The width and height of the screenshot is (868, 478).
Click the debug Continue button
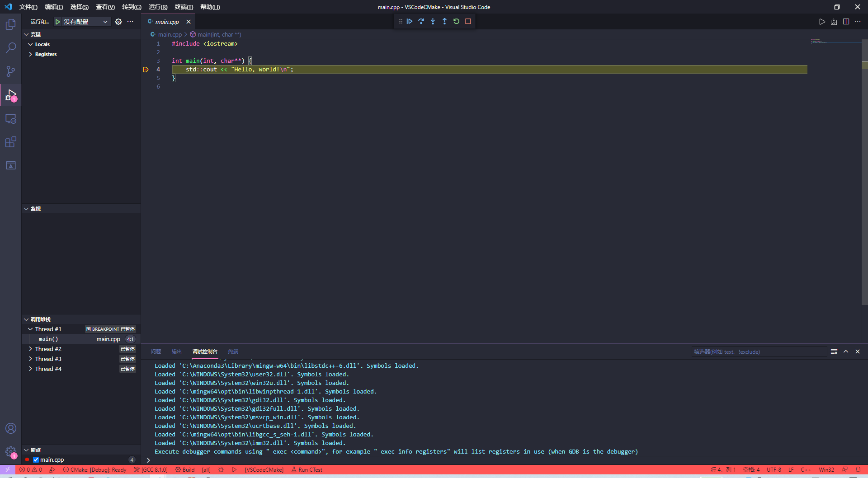[x=409, y=21]
